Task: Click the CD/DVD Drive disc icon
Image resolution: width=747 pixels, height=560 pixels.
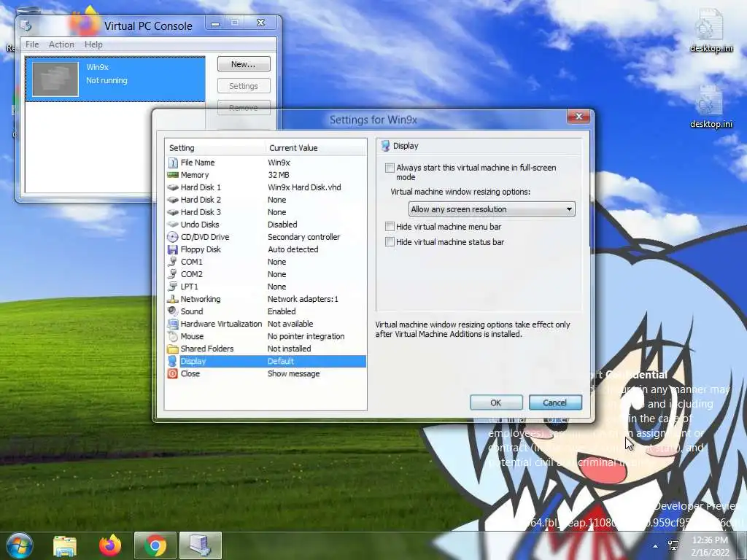Action: [173, 237]
